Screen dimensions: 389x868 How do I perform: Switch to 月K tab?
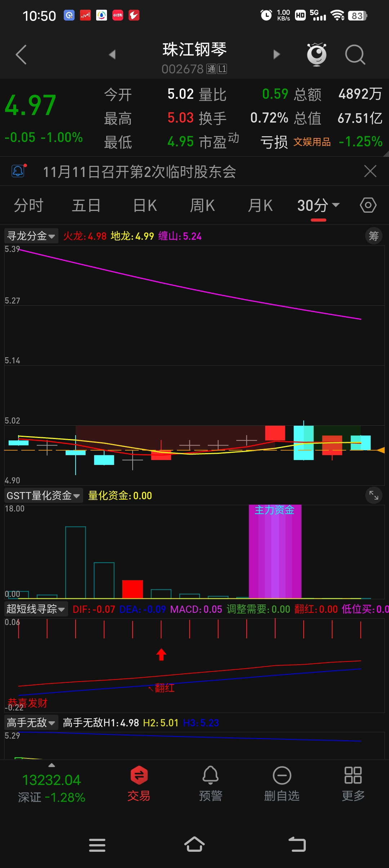[260, 205]
